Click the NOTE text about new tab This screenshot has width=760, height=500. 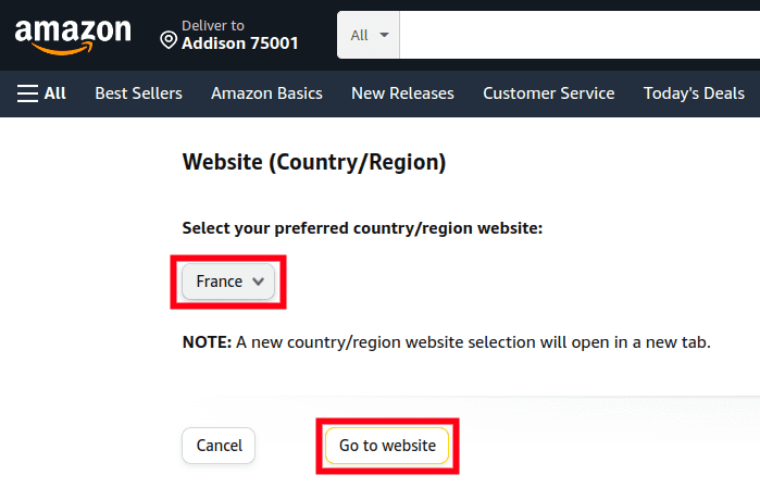pyautogui.click(x=446, y=342)
